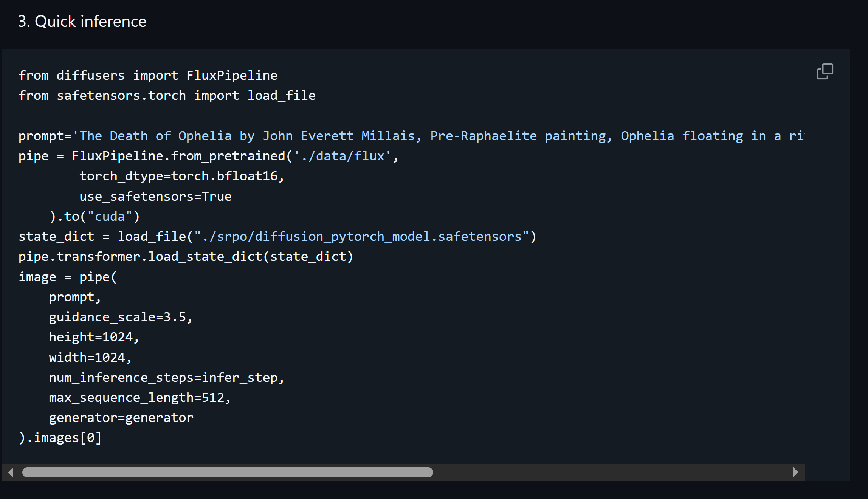Click 'from safetensors.torch import load_file' line
The image size is (868, 499).
click(x=167, y=96)
